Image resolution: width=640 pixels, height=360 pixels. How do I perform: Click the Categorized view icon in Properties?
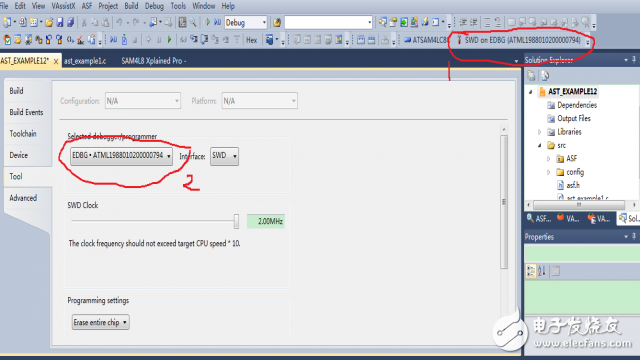pos(531,271)
